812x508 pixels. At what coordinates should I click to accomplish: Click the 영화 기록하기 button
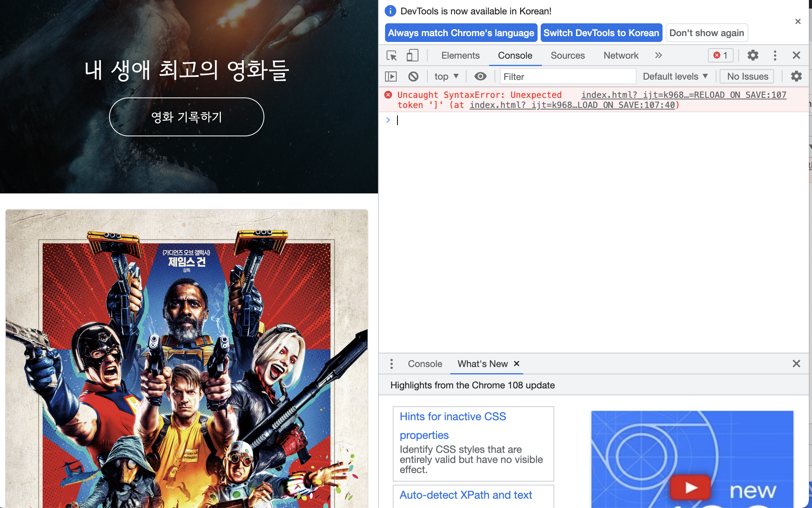tap(187, 117)
